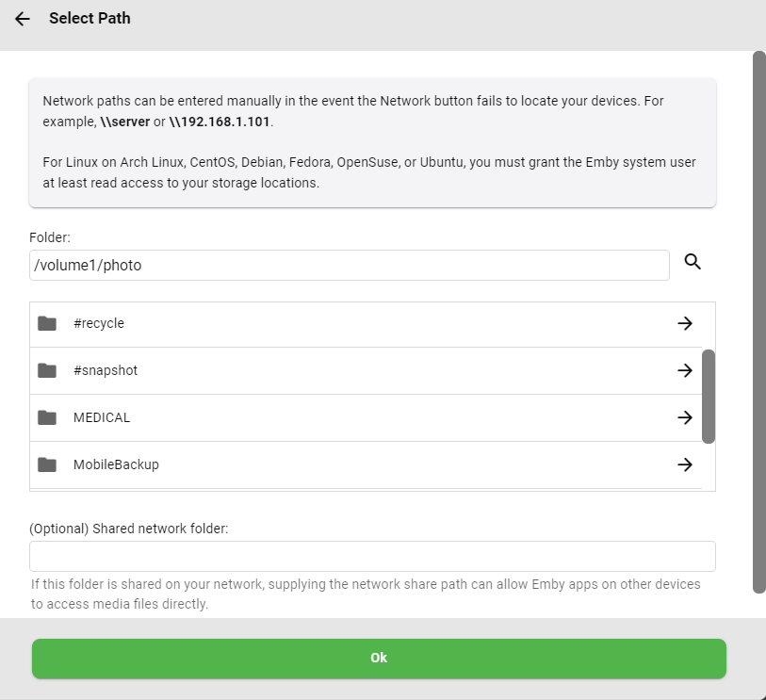766x700 pixels.
Task: Open MobileBackup using its right arrow
Action: [x=685, y=464]
